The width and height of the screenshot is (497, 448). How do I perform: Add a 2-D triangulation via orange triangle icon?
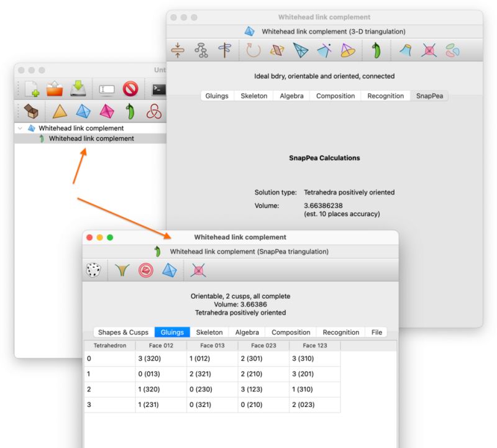click(60, 112)
